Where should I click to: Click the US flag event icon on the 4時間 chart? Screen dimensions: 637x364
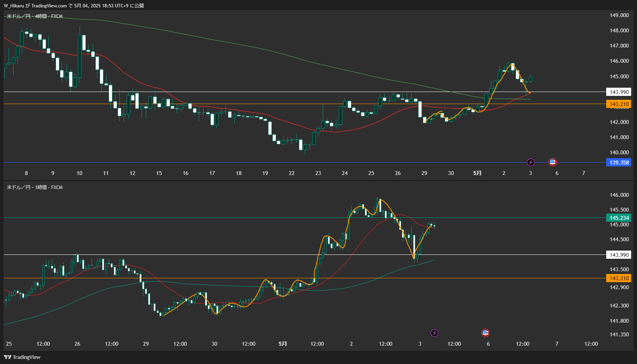(552, 162)
